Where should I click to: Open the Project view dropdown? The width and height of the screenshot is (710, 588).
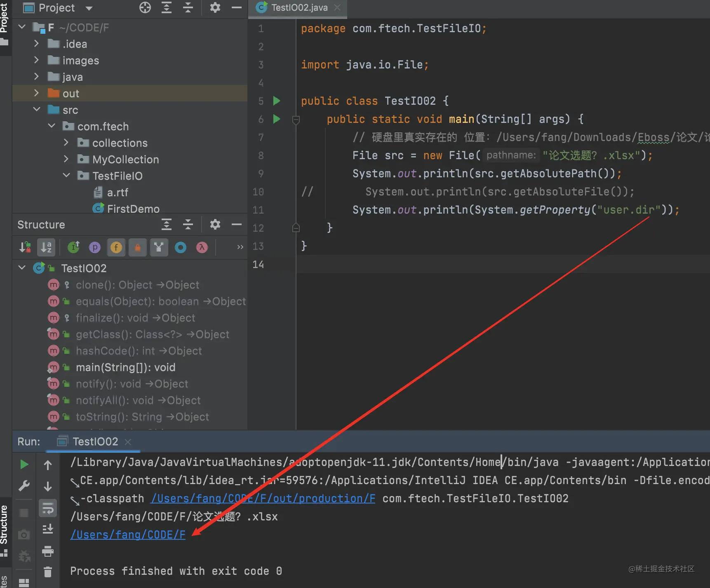point(89,8)
